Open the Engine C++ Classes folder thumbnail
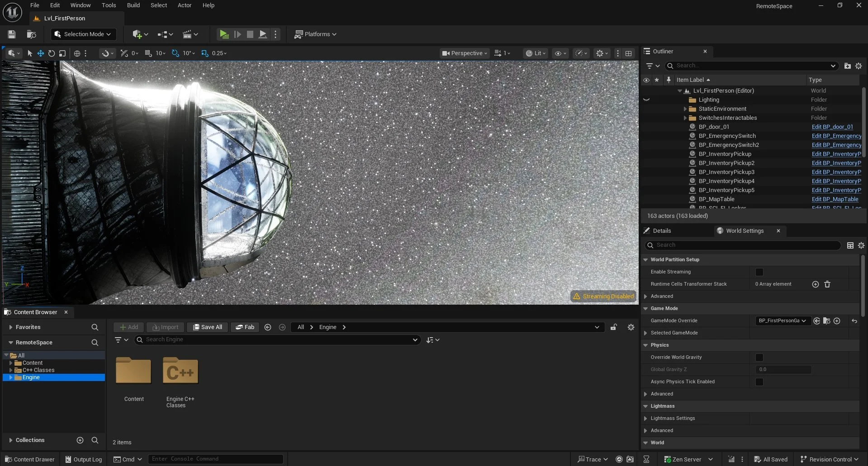Image resolution: width=868 pixels, height=466 pixels. point(180,371)
